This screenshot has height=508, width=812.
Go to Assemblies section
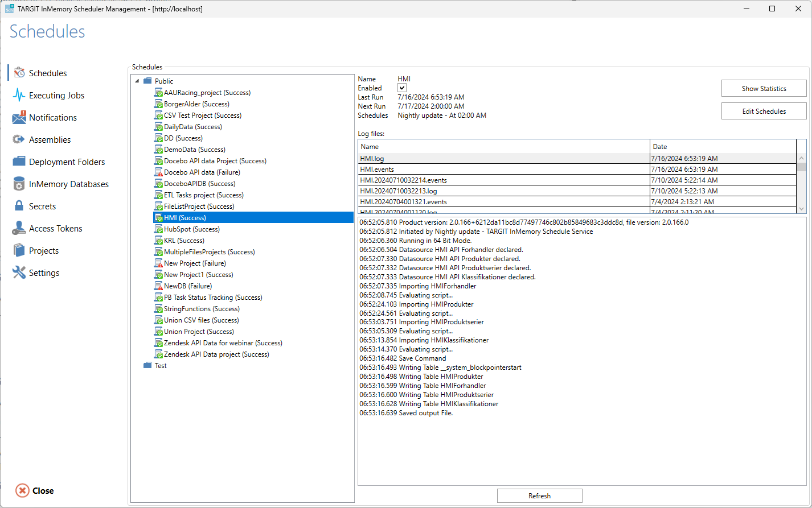[50, 140]
